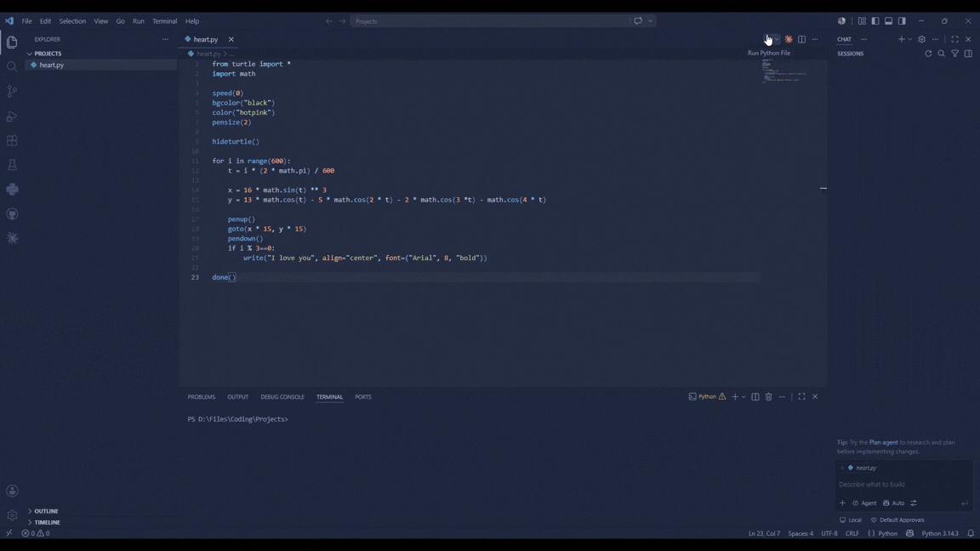Open Customize Layout in title bar
The image size is (980, 551).
click(x=862, y=20)
